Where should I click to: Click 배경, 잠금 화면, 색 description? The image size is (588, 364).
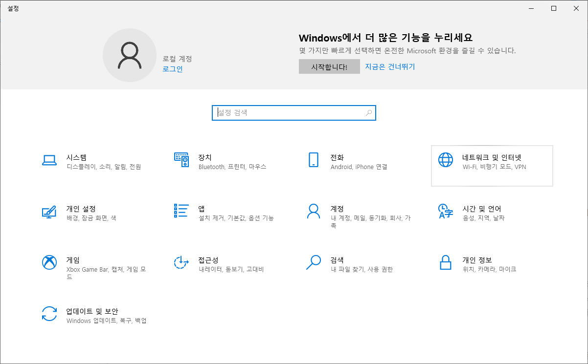(x=91, y=218)
